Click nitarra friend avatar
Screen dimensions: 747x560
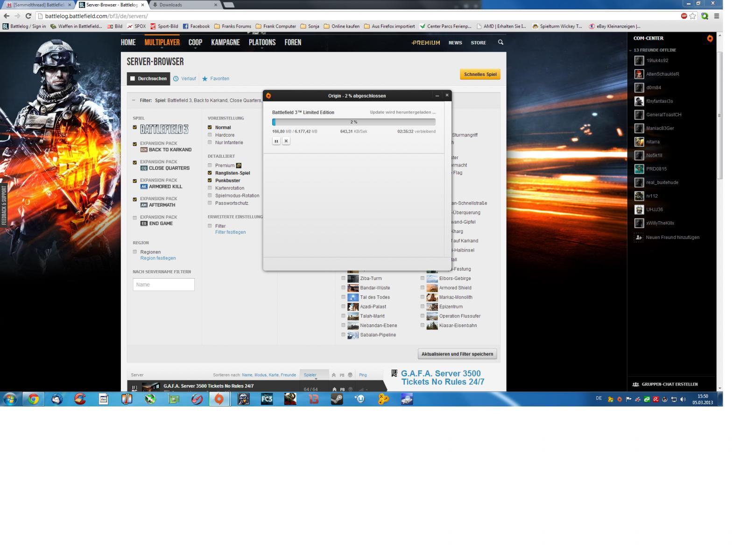639,142
